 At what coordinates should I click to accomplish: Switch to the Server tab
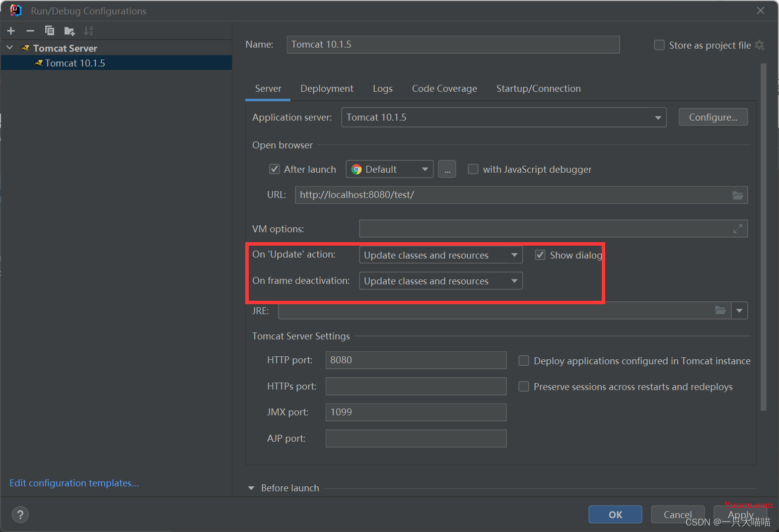click(268, 88)
